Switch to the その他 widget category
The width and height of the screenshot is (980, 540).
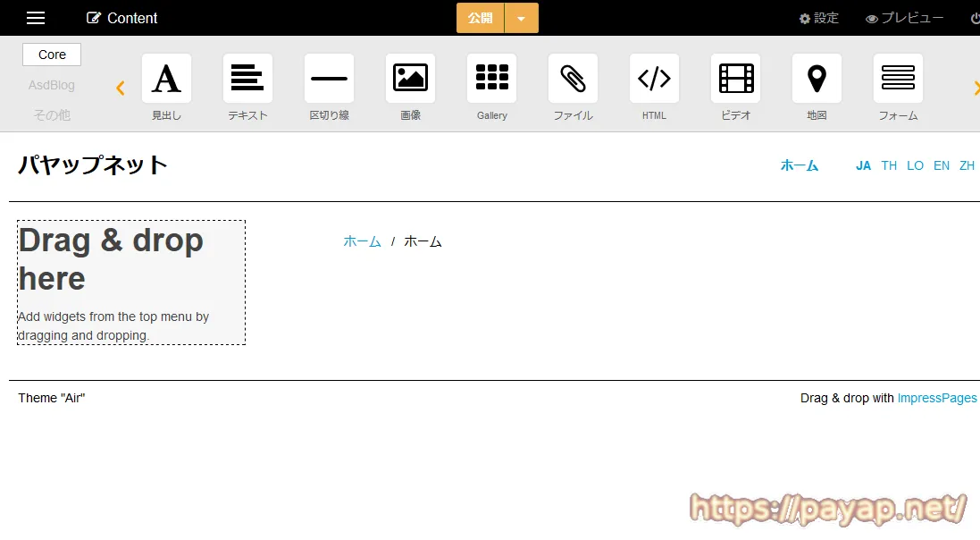52,114
